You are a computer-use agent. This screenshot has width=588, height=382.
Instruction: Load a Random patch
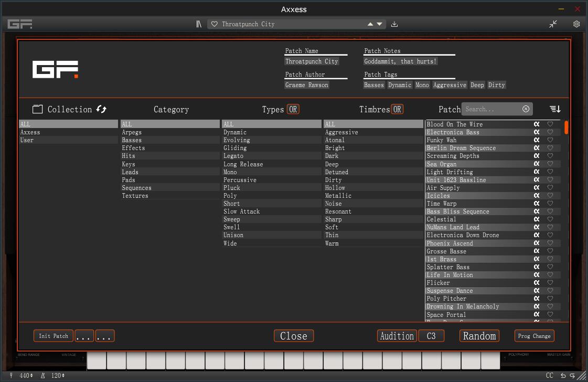(x=479, y=336)
